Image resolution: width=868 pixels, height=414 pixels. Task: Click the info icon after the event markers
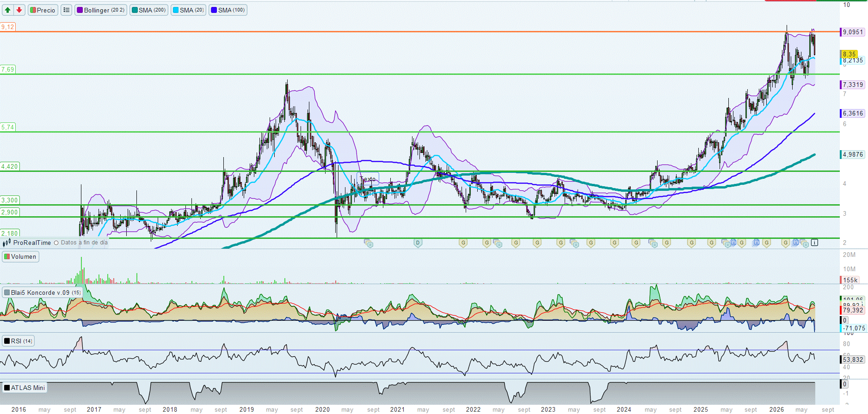814,243
